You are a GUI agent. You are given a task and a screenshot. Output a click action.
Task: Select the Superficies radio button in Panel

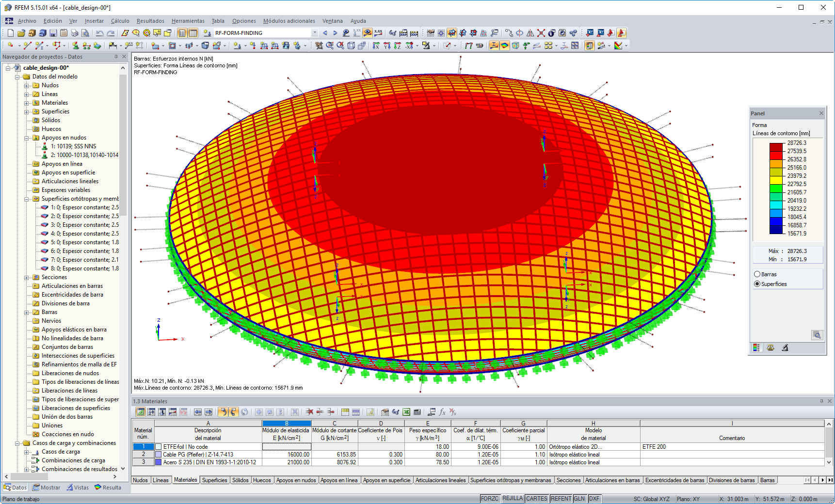[x=757, y=283]
